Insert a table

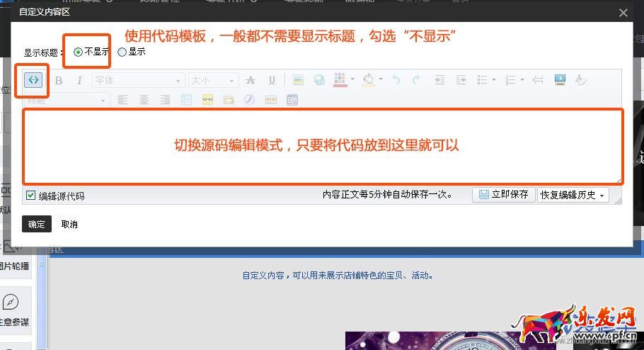tap(186, 99)
